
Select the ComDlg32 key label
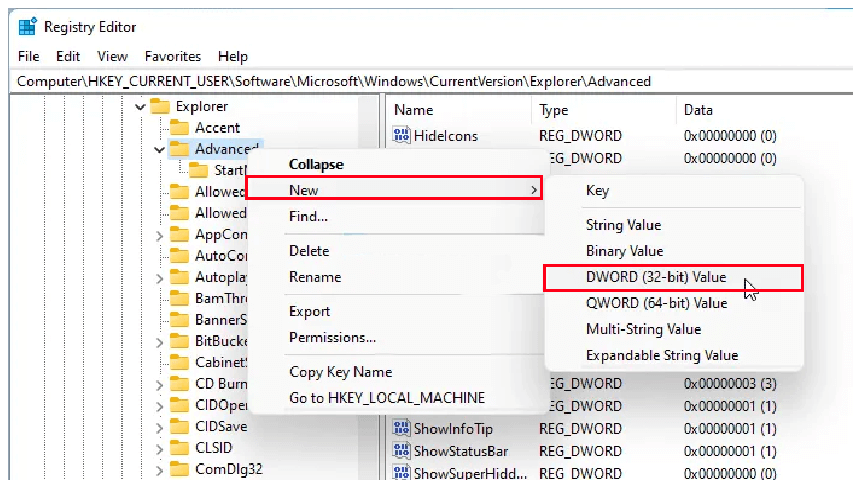(229, 469)
